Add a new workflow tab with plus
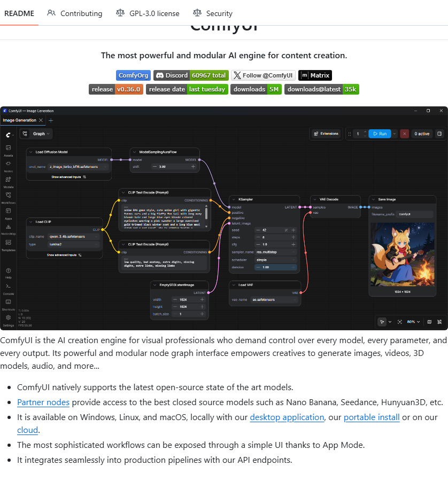This screenshot has height=481, width=448. (x=51, y=121)
